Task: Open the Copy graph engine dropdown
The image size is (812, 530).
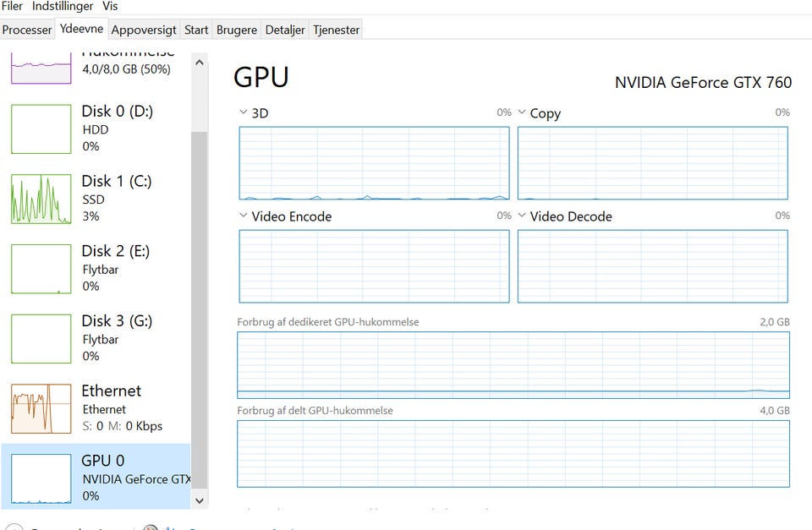Action: click(522, 112)
